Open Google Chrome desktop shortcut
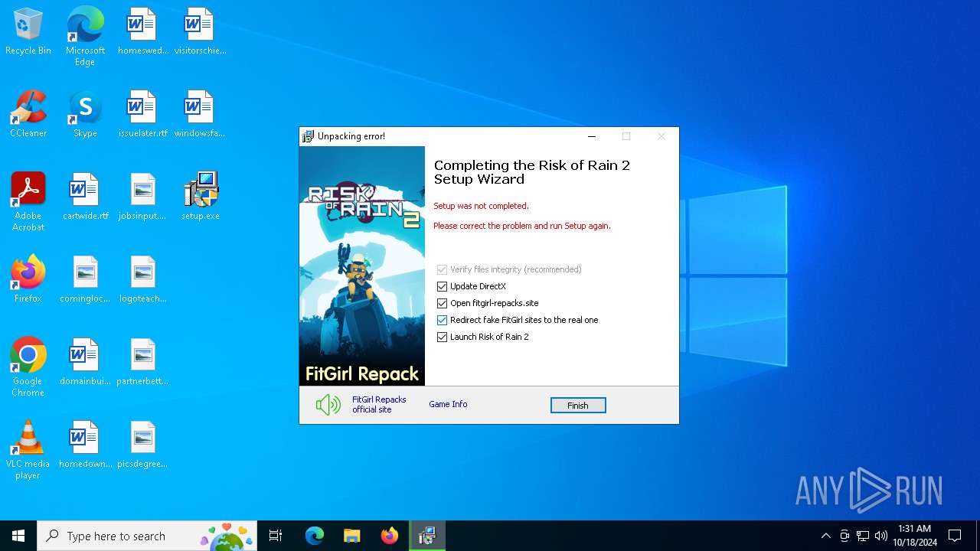Image resolution: width=980 pixels, height=551 pixels. coord(28,367)
